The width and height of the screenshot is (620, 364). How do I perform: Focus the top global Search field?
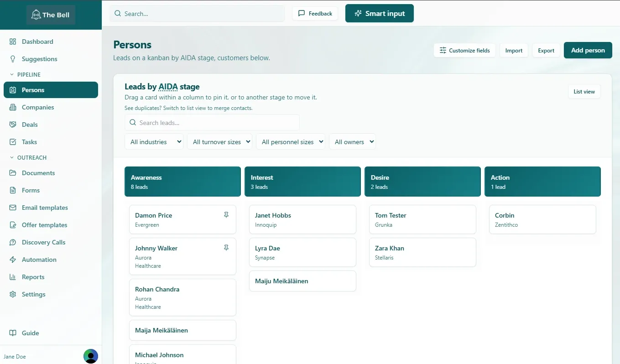197,14
